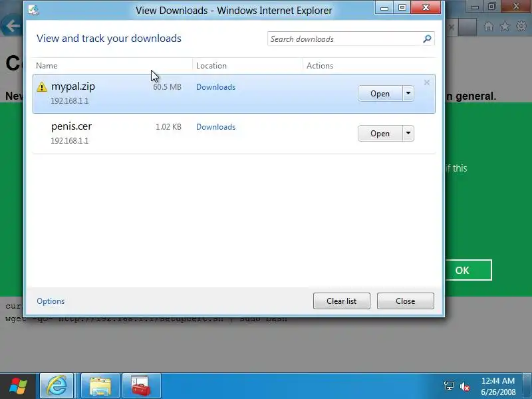Click the search magnifier icon in downloads
This screenshot has width=532, height=399.
427,39
